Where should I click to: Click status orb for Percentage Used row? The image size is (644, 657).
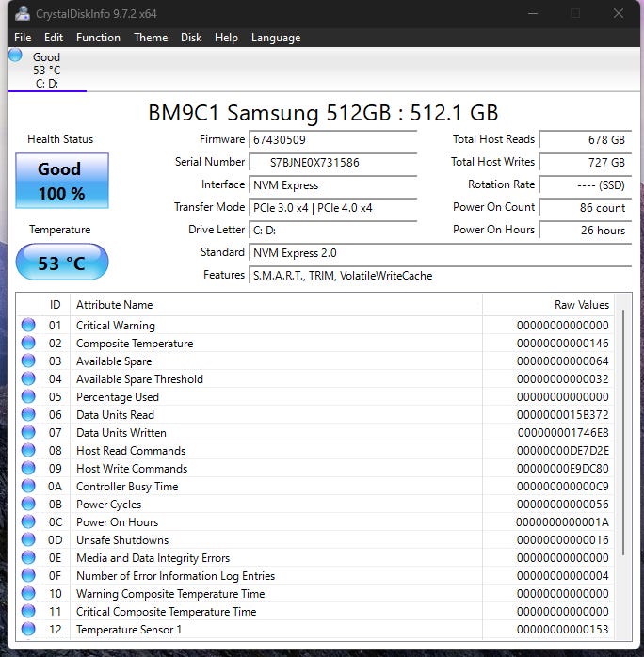point(28,396)
